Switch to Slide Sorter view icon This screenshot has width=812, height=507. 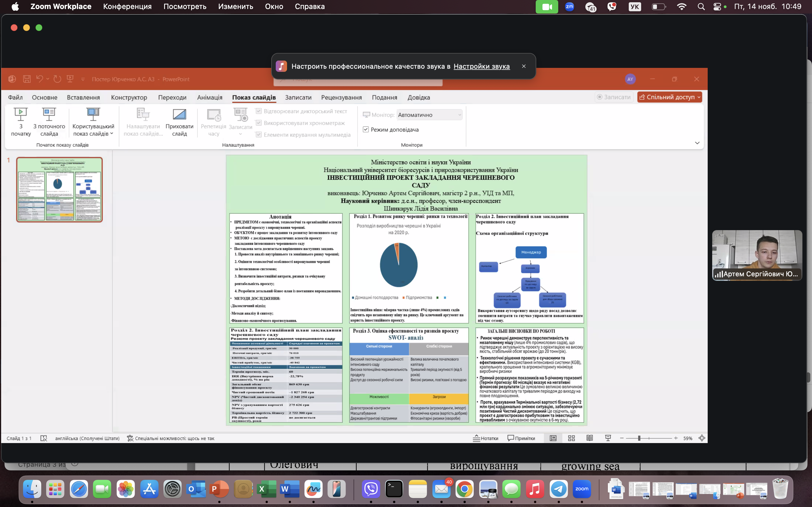pos(572,438)
